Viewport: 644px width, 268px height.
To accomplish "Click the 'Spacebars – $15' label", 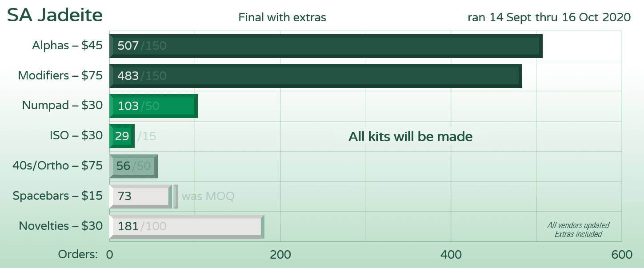I will (58, 196).
